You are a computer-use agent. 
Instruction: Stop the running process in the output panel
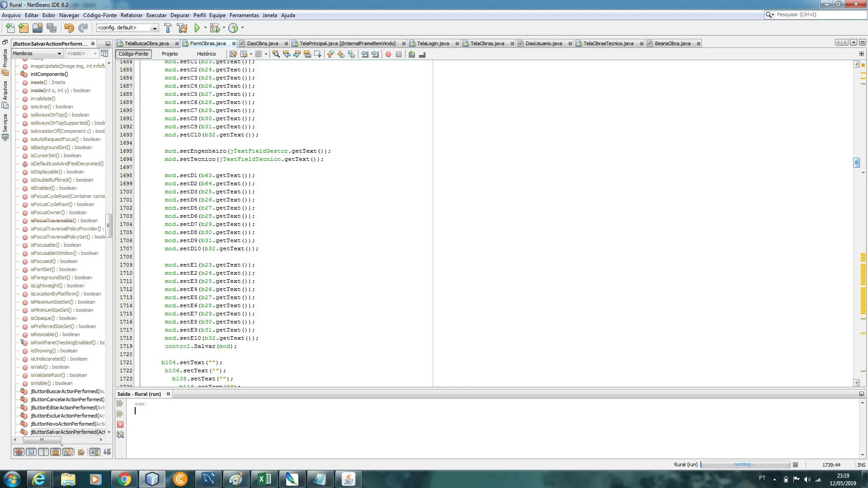[120, 424]
